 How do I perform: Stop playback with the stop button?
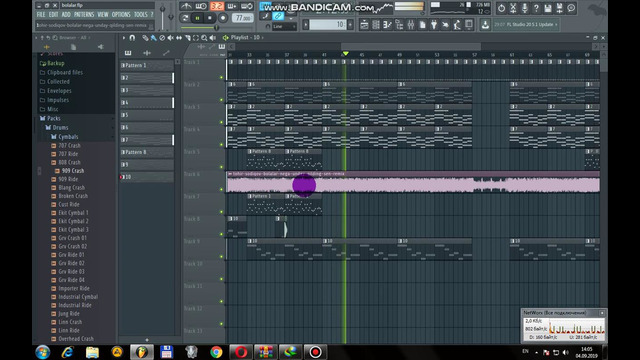pyautogui.click(x=210, y=18)
